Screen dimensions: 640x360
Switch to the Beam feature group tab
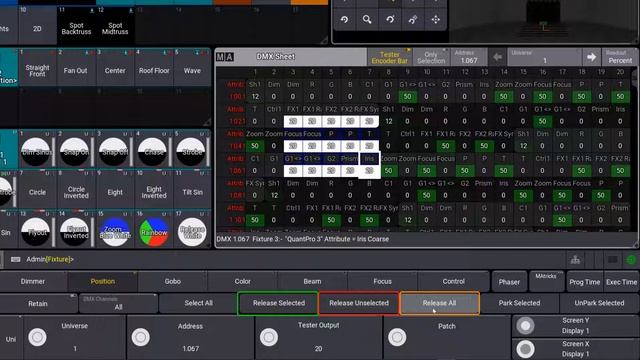(x=312, y=281)
